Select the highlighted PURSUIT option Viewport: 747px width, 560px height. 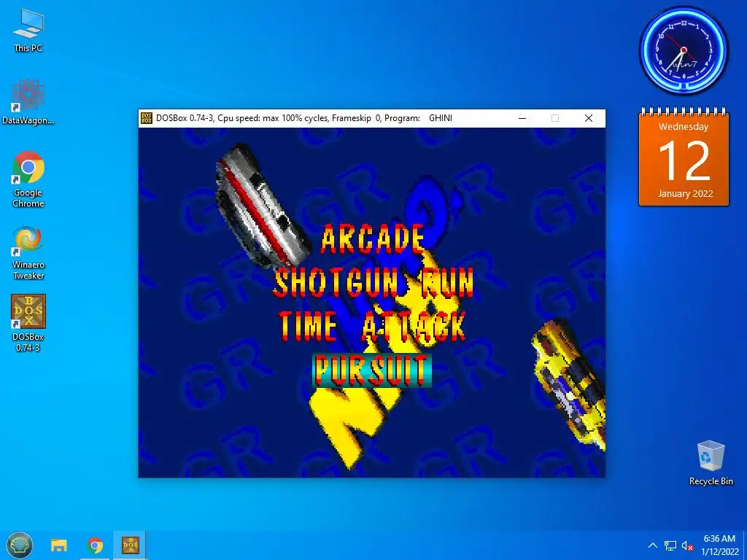point(372,370)
